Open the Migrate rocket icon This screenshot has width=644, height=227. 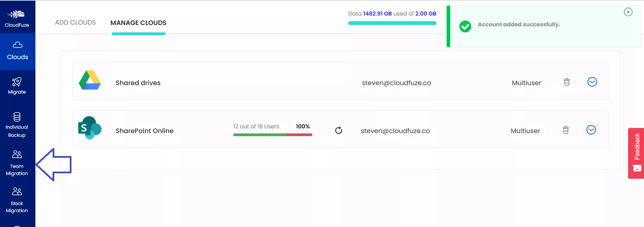pyautogui.click(x=17, y=82)
